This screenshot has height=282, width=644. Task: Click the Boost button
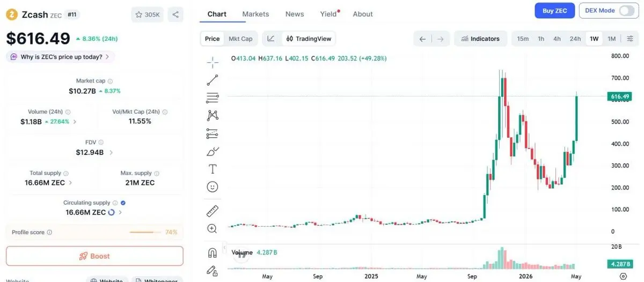[94, 256]
